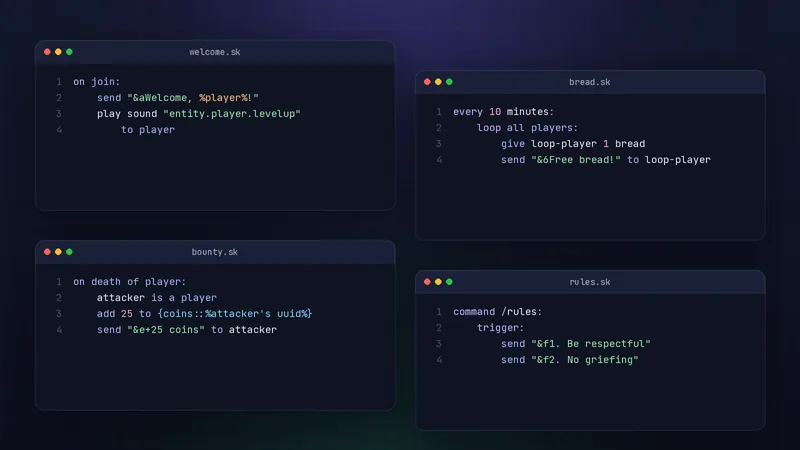
Task: Click the '&e+25 coins' string
Action: tap(166, 330)
